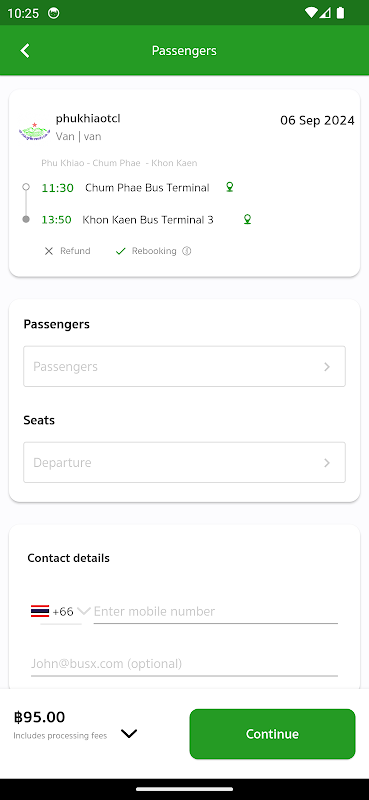Go back using the header arrow

24,51
